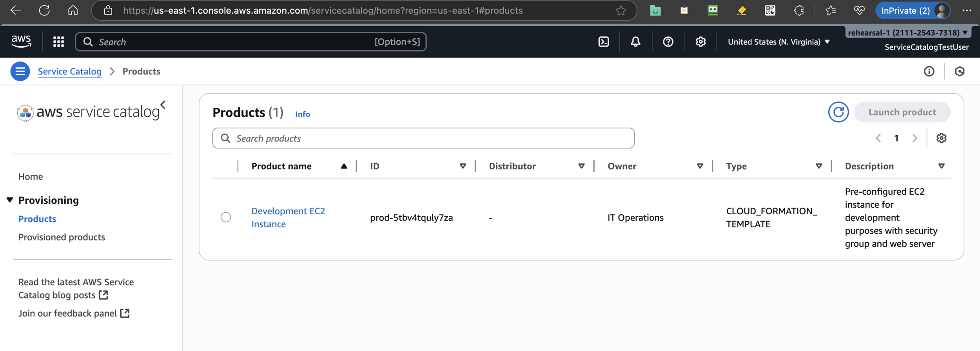Select Products in sidebar navigation
The height and width of the screenshot is (351, 980).
coord(37,219)
